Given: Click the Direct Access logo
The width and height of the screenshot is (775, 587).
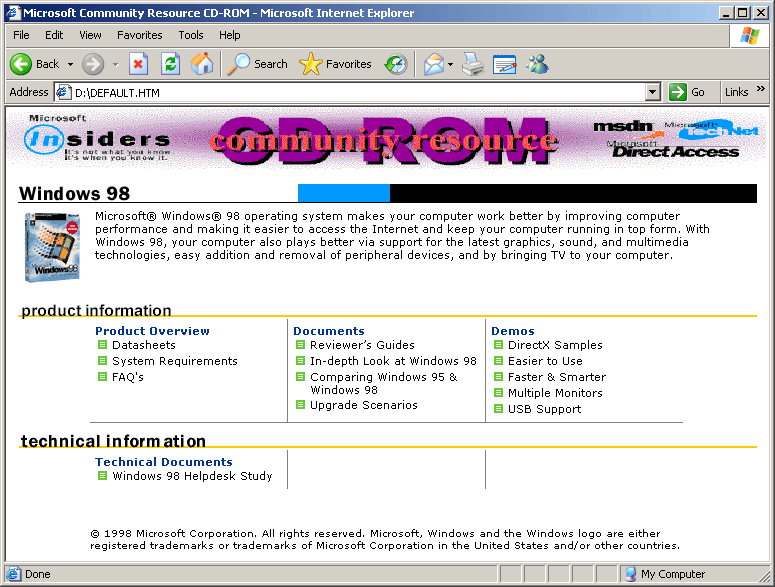Looking at the screenshot, I should click(674, 149).
